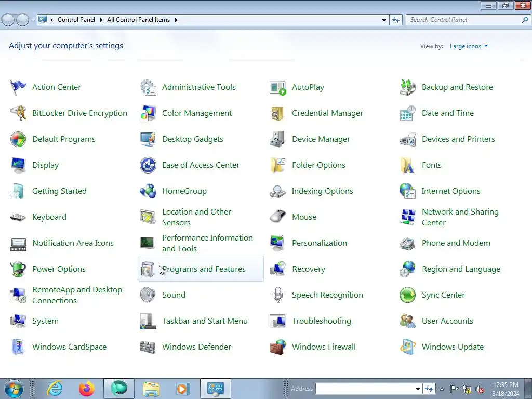Select Control Panel in the breadcrumb
Screen dimensions: 532x399
[x=76, y=20]
